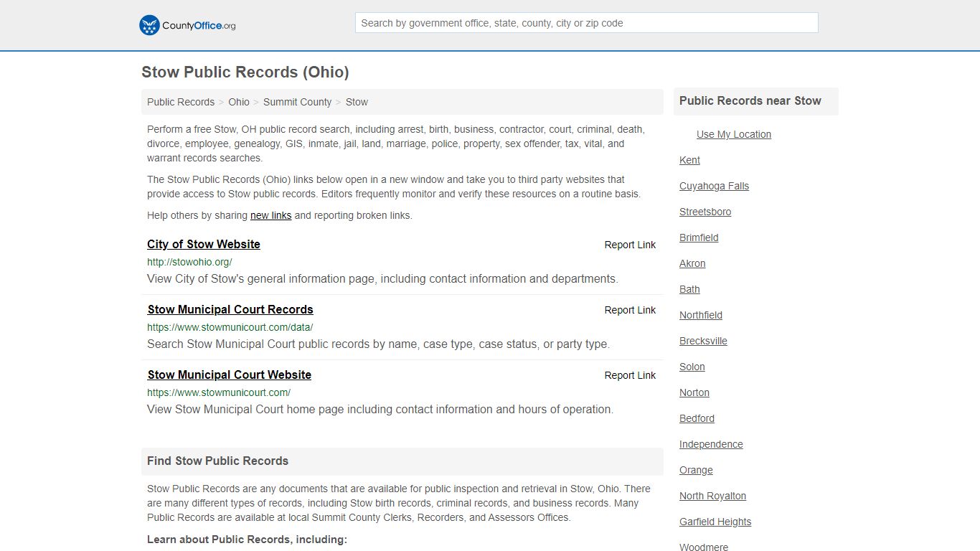The height and width of the screenshot is (551, 980).
Task: Click the City of Stow description text
Action: click(x=382, y=278)
